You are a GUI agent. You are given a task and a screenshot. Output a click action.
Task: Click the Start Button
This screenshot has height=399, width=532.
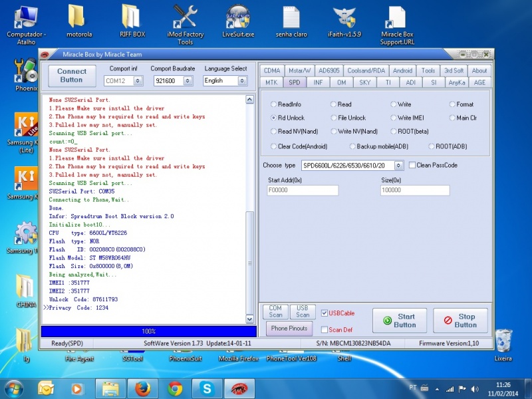(400, 321)
